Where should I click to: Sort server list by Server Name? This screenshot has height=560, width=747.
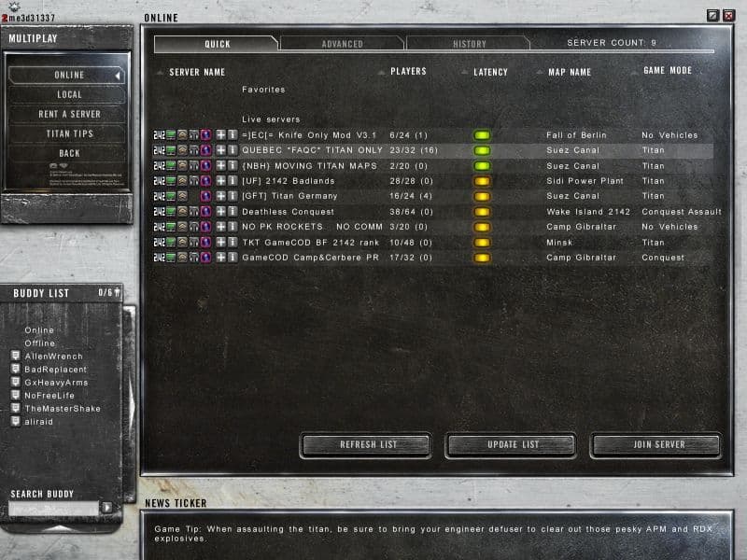click(197, 73)
